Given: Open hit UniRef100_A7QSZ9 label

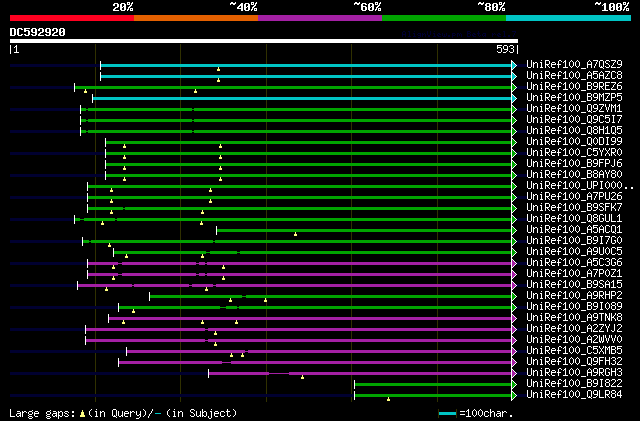Looking at the screenshot, I should coord(574,65).
